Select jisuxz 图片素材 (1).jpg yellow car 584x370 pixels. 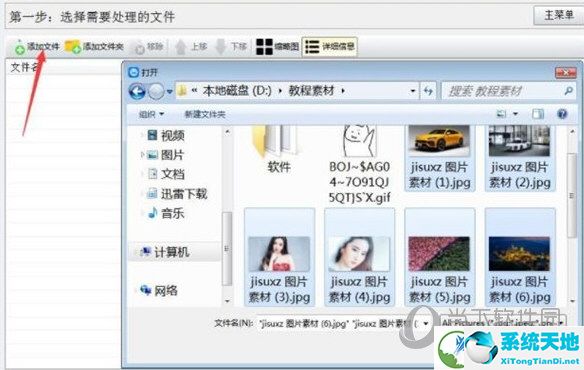tap(439, 158)
